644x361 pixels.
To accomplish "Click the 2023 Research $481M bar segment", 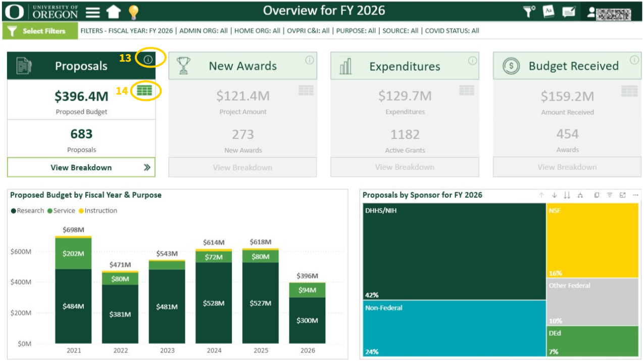I will pos(167,306).
